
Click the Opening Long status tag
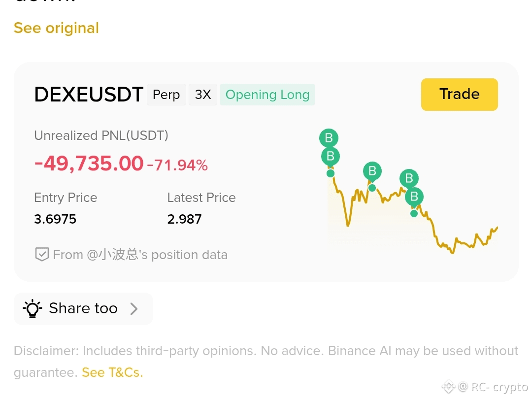pyautogui.click(x=267, y=94)
